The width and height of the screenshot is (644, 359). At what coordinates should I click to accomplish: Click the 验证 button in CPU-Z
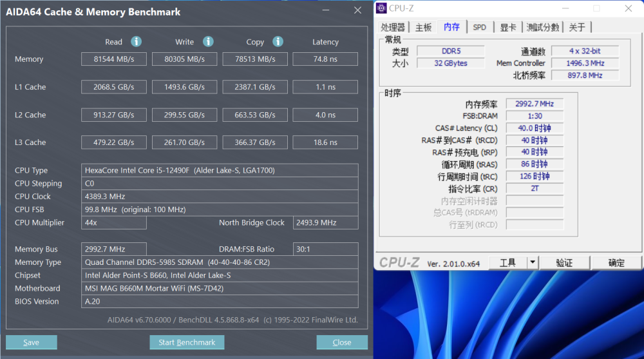(x=564, y=262)
